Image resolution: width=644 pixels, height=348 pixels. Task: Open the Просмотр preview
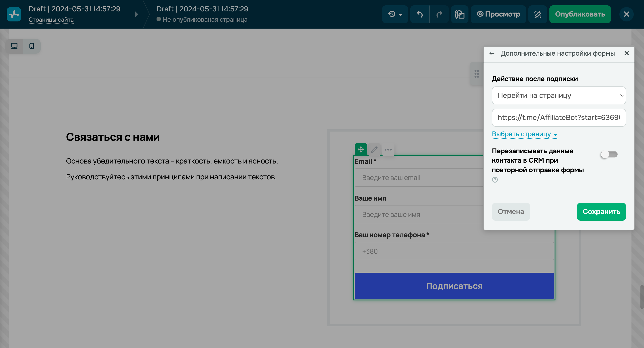point(498,14)
